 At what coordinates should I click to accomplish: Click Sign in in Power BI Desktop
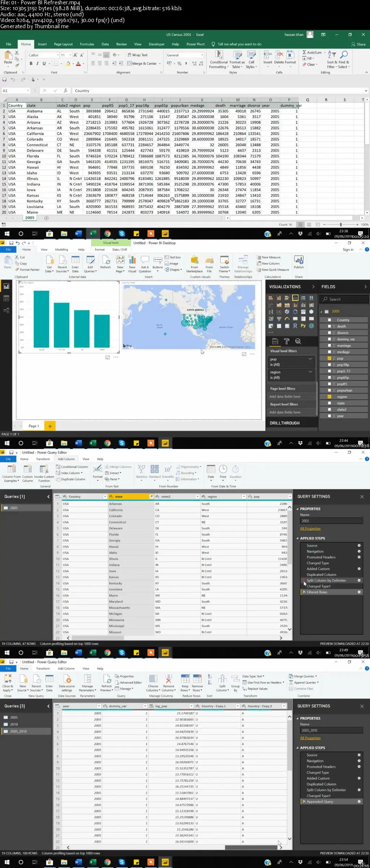click(348, 250)
